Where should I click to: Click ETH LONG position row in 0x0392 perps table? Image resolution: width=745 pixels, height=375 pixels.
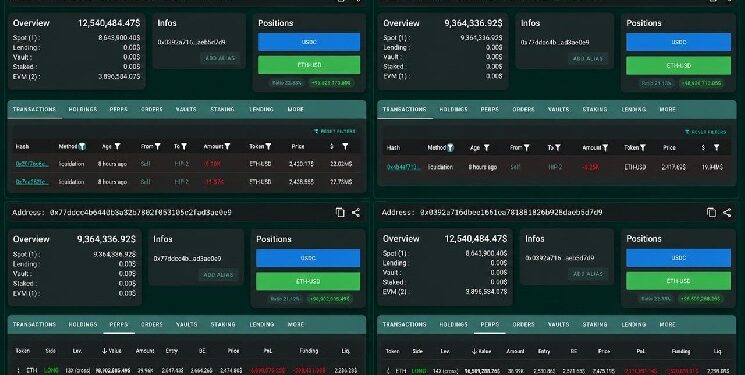click(x=556, y=371)
